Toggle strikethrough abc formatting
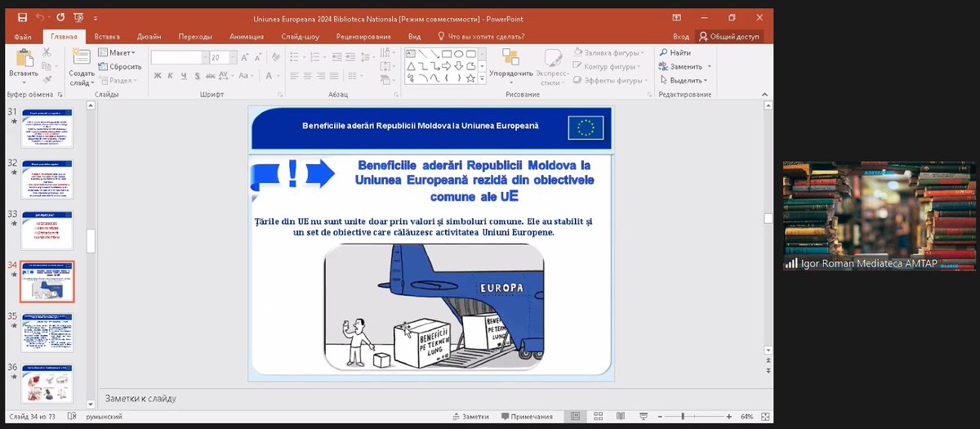This screenshot has height=429, width=980. (x=212, y=76)
